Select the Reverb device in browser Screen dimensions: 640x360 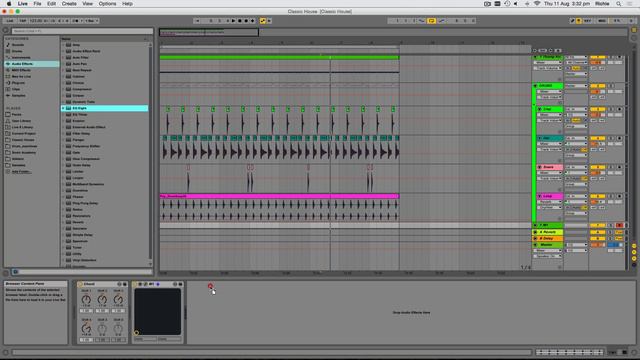[x=78, y=222]
